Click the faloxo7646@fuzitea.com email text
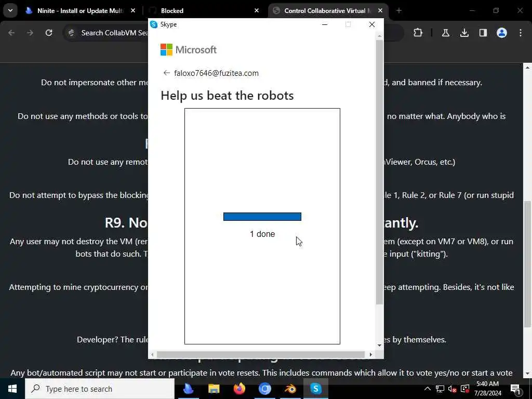The height and width of the screenshot is (399, 532). coord(216,73)
